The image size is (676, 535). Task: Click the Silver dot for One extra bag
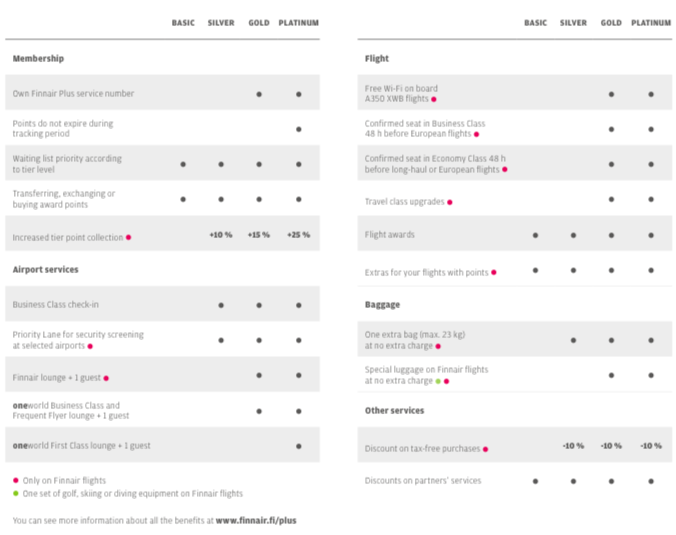(x=573, y=340)
